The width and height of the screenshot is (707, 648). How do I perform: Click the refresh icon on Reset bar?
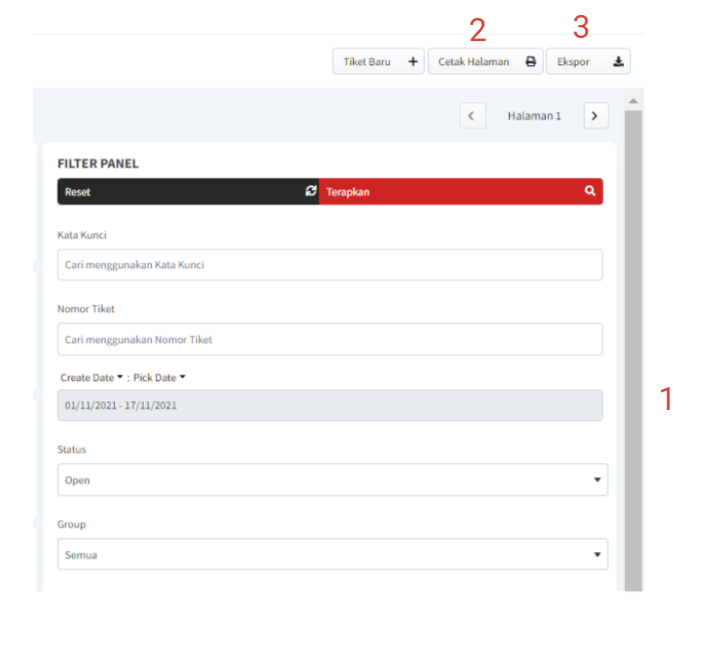[311, 191]
